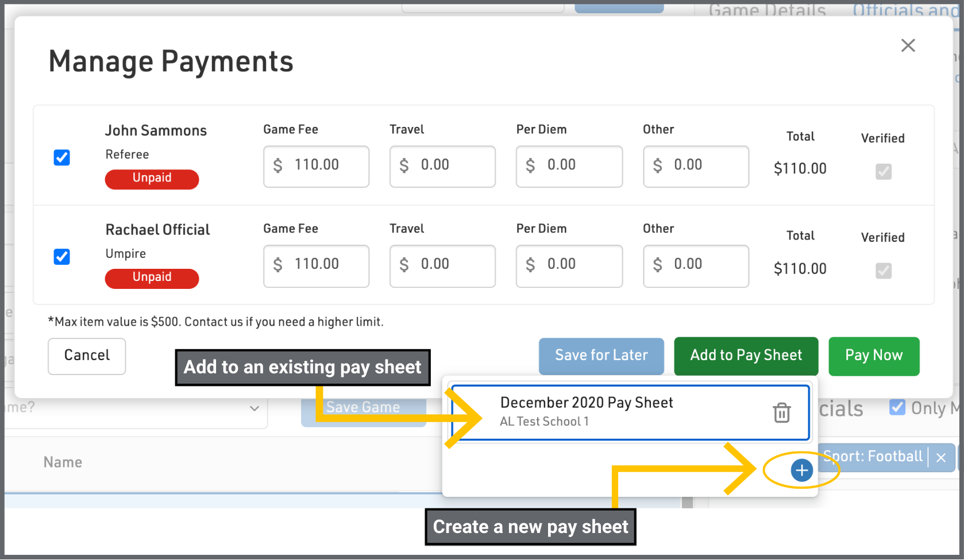Open the Add to Pay Sheet menu

[746, 356]
